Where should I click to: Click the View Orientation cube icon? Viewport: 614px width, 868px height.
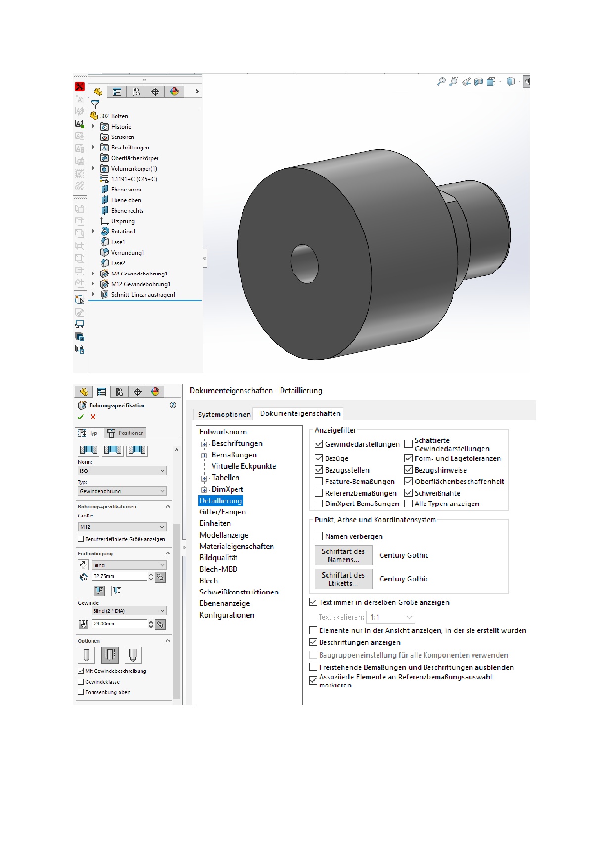click(x=491, y=82)
